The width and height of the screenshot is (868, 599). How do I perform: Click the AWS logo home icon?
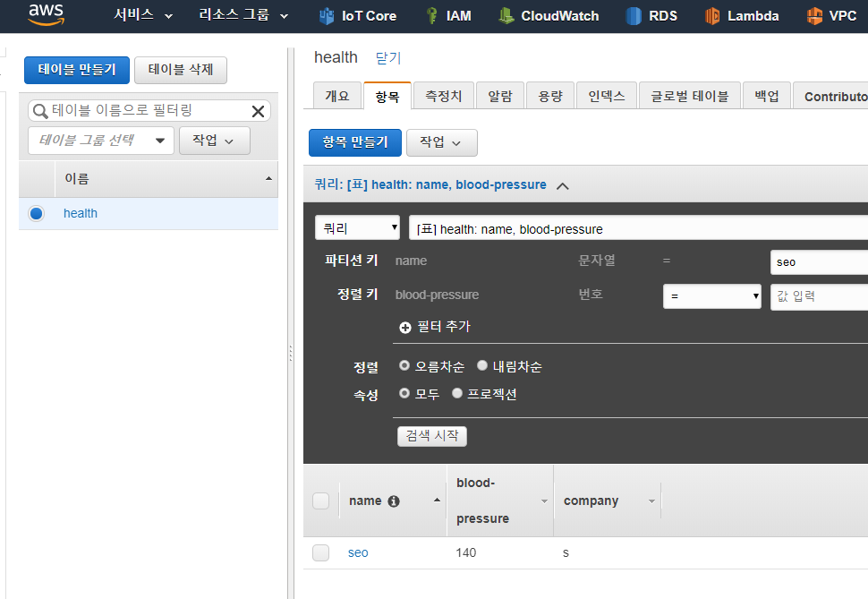[47, 15]
